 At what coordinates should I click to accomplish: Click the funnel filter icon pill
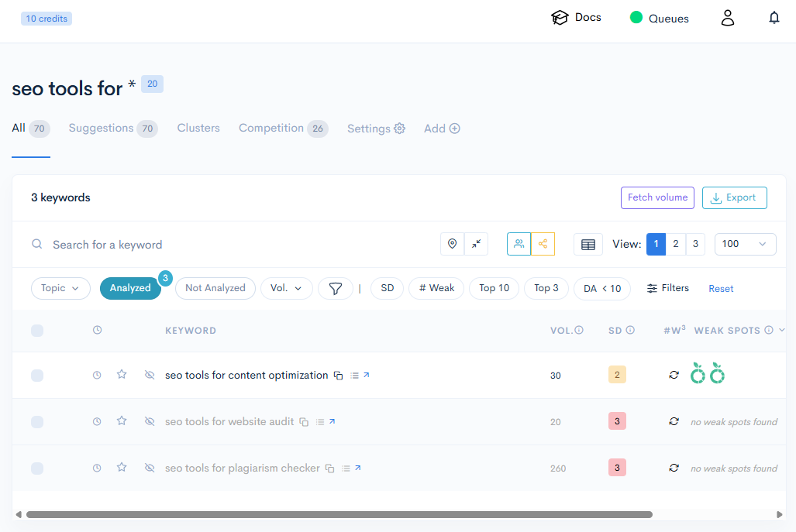tap(335, 288)
